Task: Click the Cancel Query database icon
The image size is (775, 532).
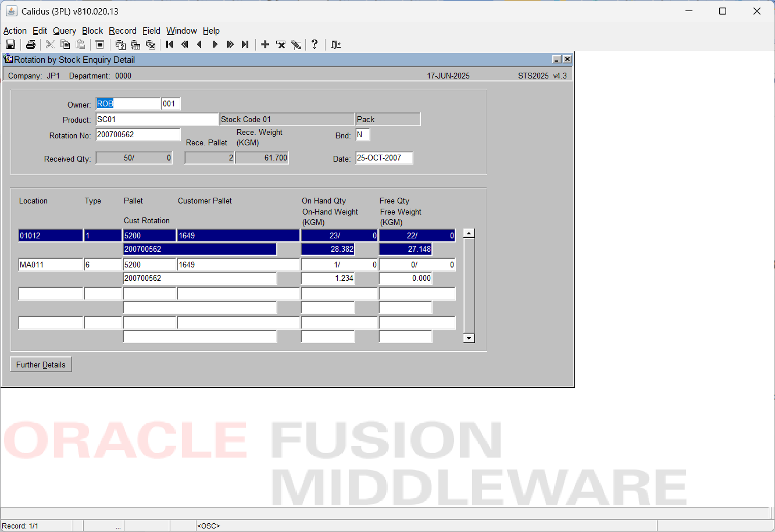Action: (151, 45)
